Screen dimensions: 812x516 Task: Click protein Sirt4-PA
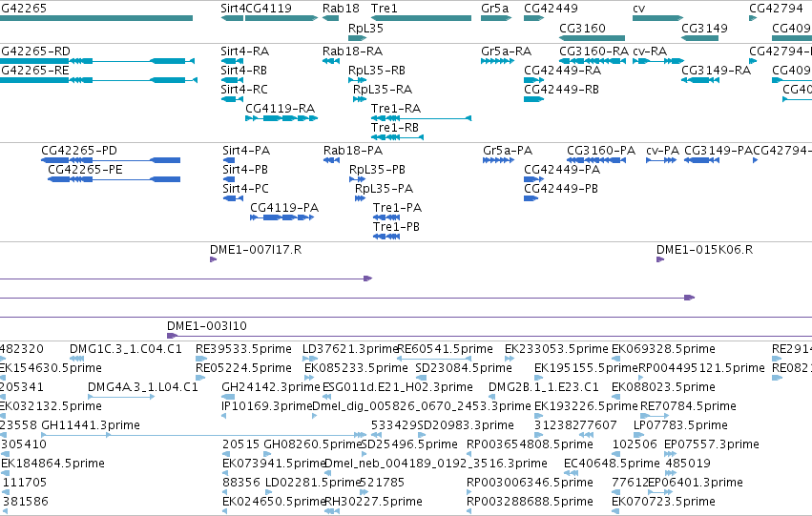229,160
